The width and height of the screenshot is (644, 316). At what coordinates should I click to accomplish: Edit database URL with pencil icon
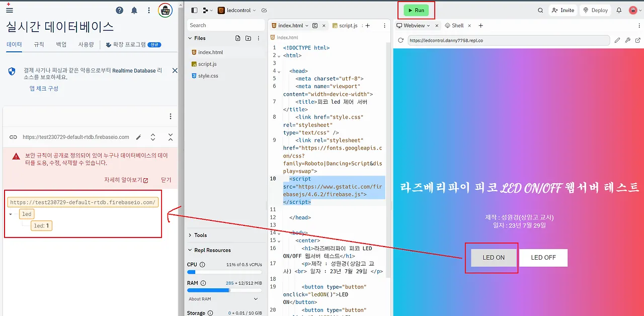point(138,137)
